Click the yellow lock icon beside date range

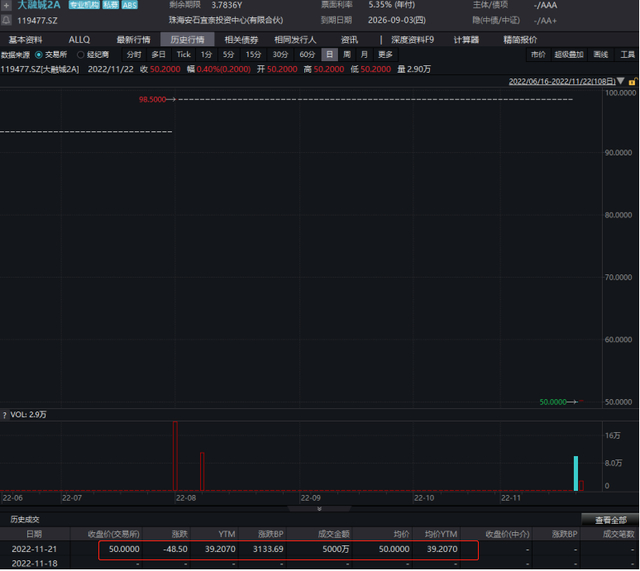[x=632, y=82]
